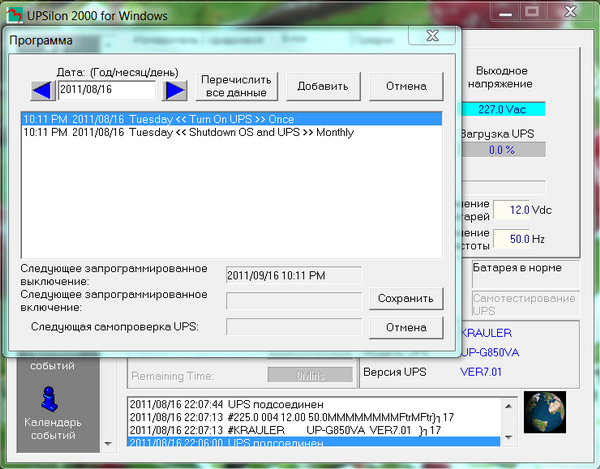Open the Календарь событий info icon
The image size is (600, 469).
pyautogui.click(x=50, y=399)
